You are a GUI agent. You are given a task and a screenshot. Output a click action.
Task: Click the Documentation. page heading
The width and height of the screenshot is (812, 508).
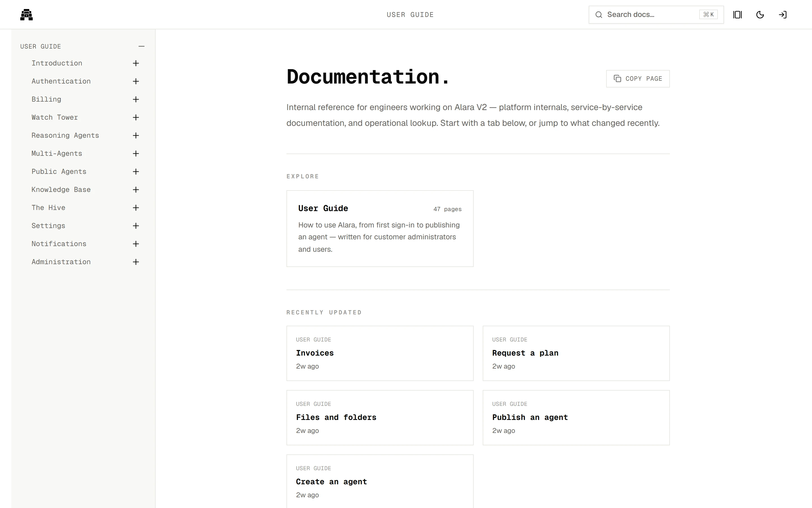[x=368, y=77]
